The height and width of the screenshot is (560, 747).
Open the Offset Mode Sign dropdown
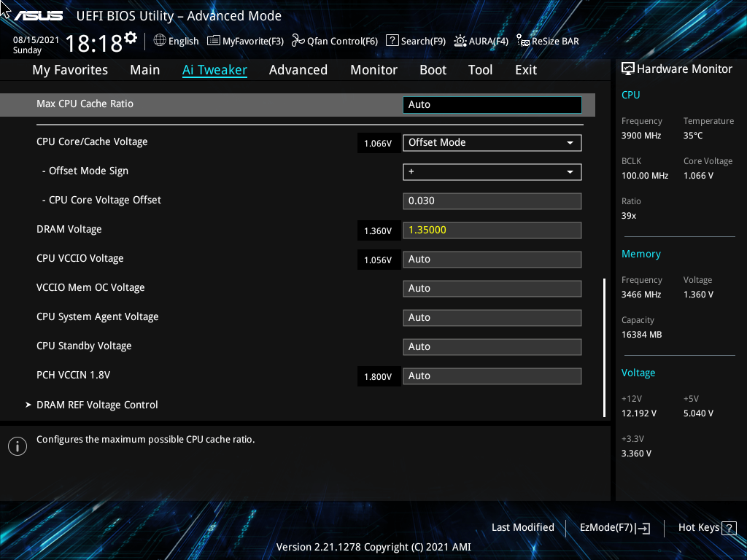click(x=492, y=172)
